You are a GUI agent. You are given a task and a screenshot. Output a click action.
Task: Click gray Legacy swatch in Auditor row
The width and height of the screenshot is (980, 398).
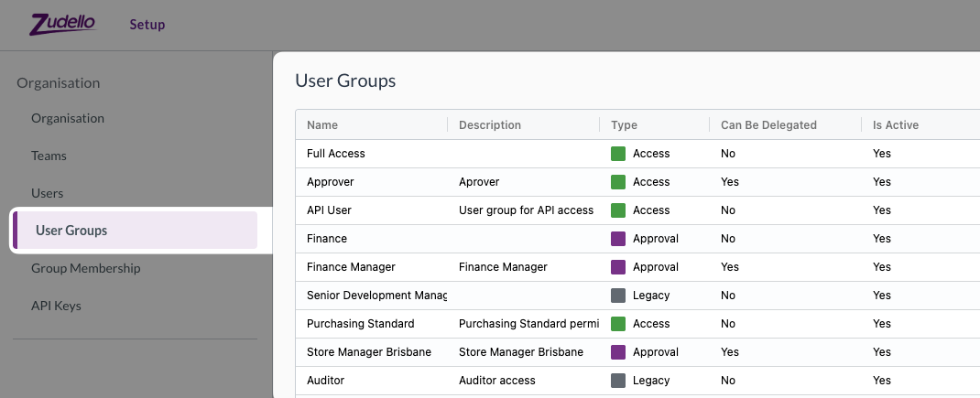click(x=617, y=381)
